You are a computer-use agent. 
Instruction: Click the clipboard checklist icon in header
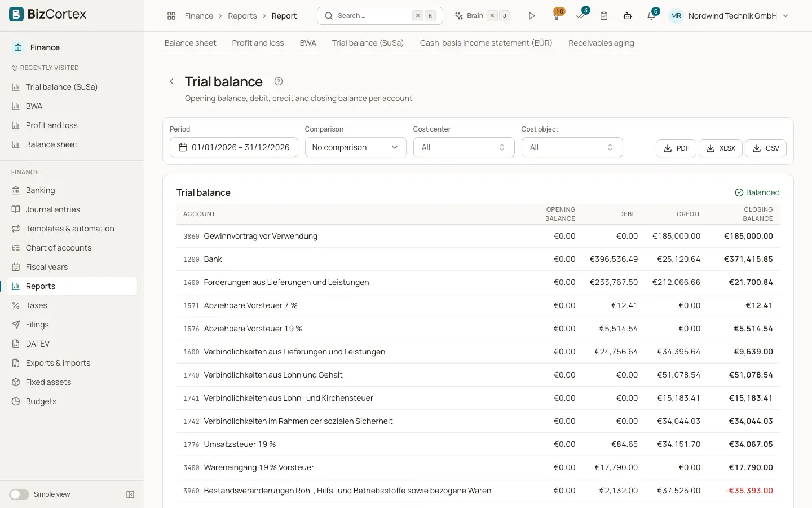(604, 16)
